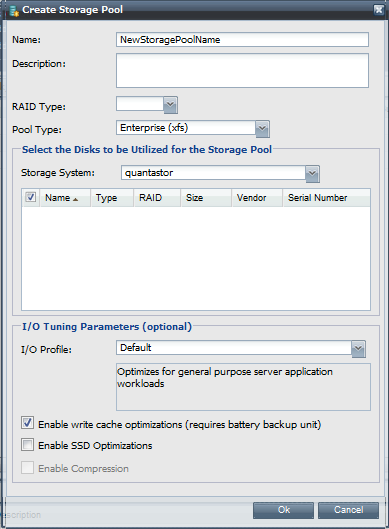The height and width of the screenshot is (529, 389).
Task: Click the 'RAID Type:' label
Action: (x=39, y=107)
